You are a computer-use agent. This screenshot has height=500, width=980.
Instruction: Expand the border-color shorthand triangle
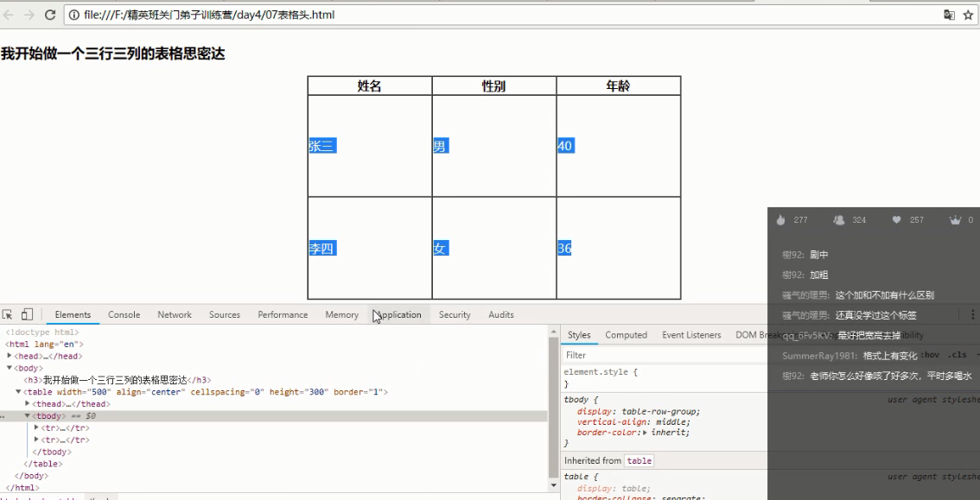pos(645,433)
